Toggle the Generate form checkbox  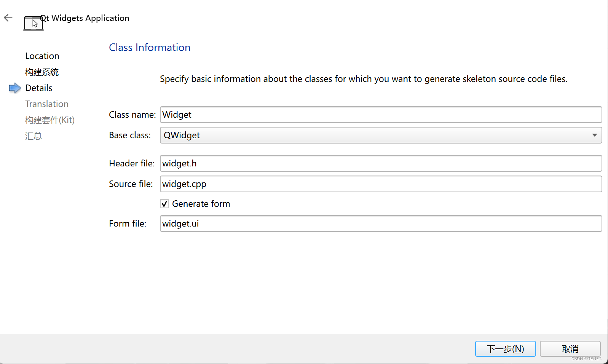(x=164, y=204)
